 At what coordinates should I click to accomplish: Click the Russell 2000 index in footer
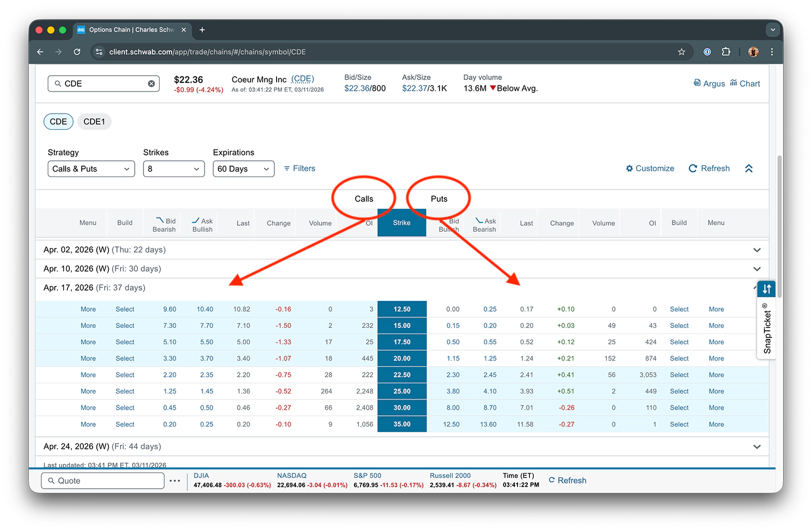[x=450, y=476]
